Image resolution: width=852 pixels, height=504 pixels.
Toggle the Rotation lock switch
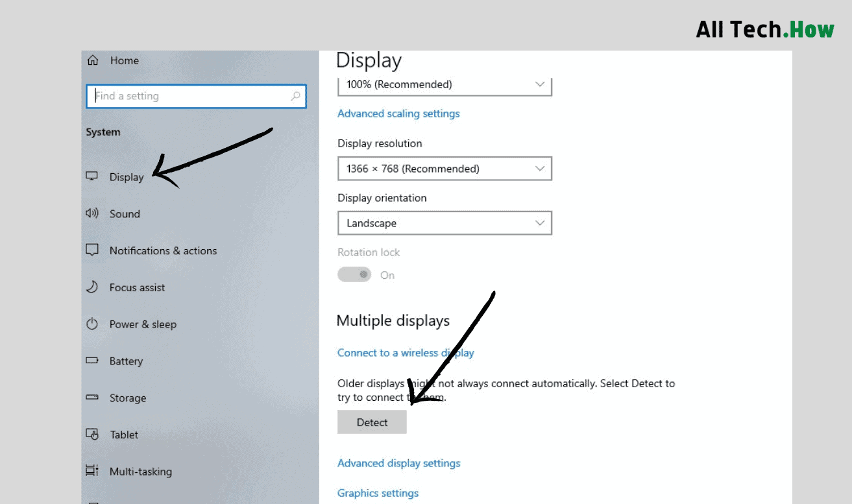[x=354, y=274]
